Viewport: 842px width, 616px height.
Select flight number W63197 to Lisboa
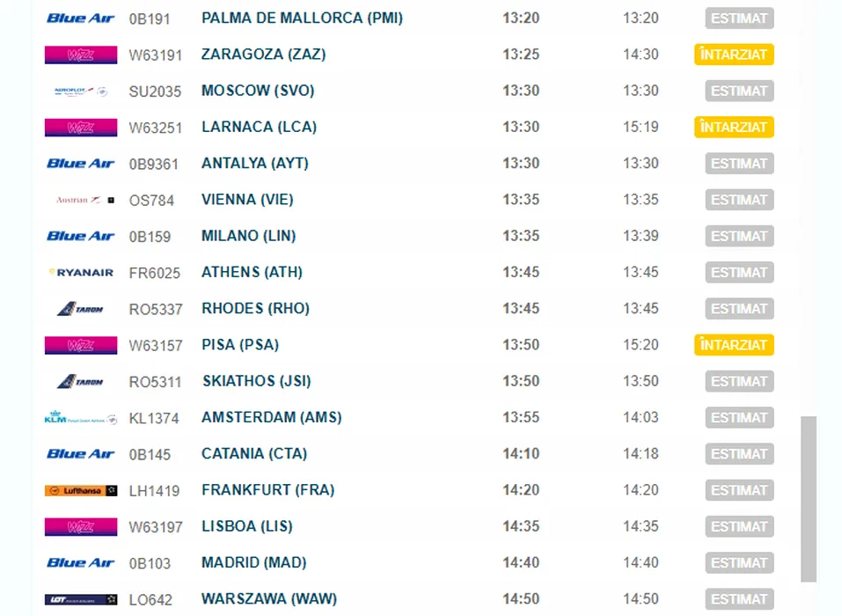(x=156, y=527)
